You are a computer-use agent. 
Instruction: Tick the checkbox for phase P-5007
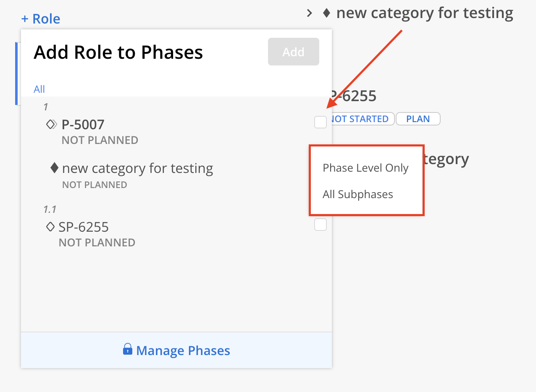click(x=321, y=122)
